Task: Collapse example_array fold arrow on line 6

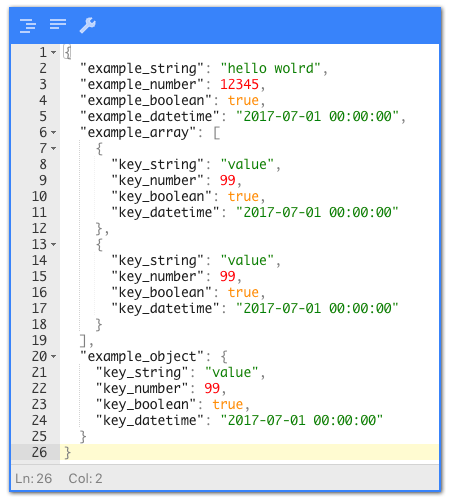Action: (54, 132)
